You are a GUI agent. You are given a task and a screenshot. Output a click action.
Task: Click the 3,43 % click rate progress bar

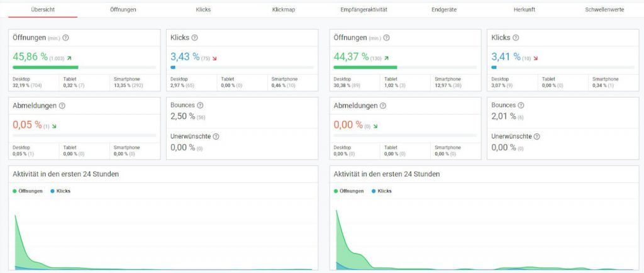click(x=242, y=67)
